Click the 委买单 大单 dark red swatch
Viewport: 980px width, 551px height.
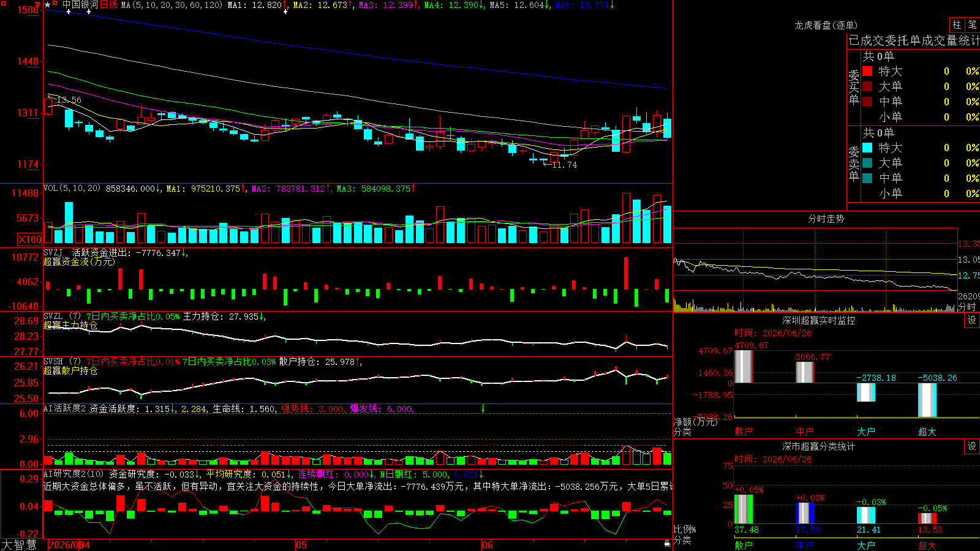click(x=867, y=86)
